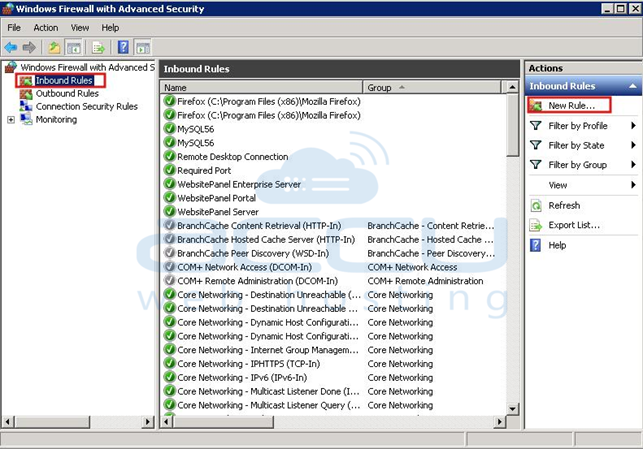Click View in the Actions pane
This screenshot has height=449, width=643.
pos(558,185)
